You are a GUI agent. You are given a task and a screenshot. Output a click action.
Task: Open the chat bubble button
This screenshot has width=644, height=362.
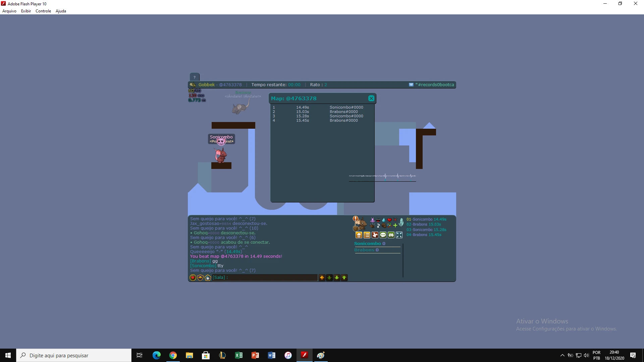pos(383,235)
